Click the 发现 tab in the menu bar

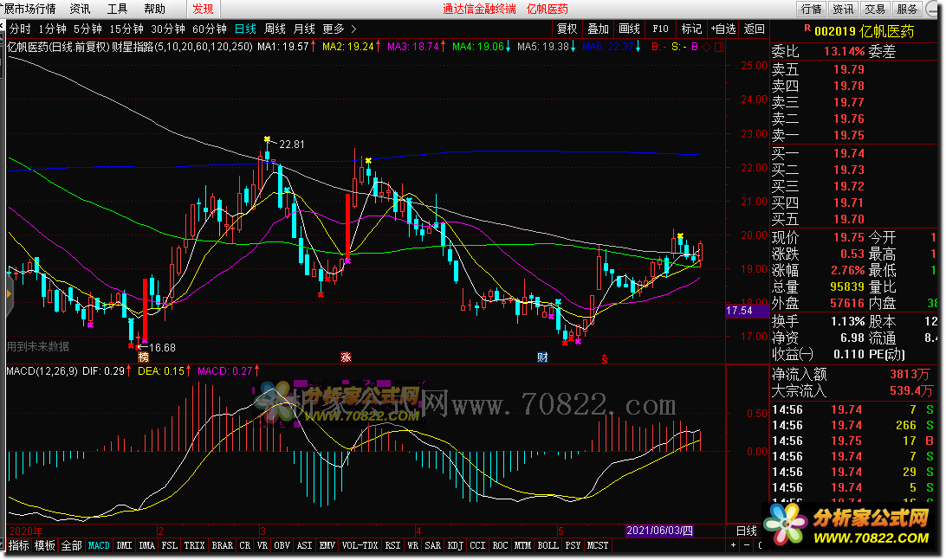click(x=203, y=9)
